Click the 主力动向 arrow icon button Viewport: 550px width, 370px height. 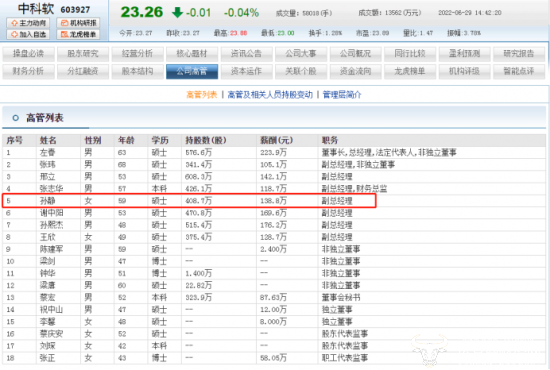(28, 23)
